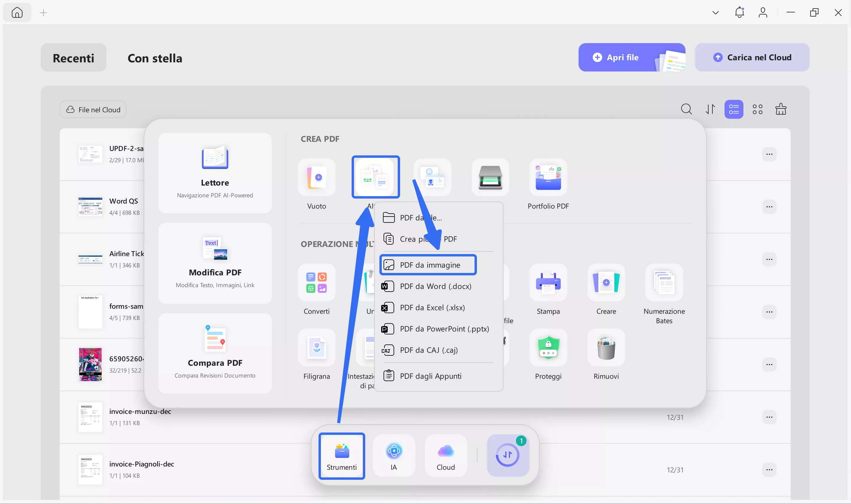Open the Proteggi shield tool
Screen dimensions: 851x504
point(548,348)
